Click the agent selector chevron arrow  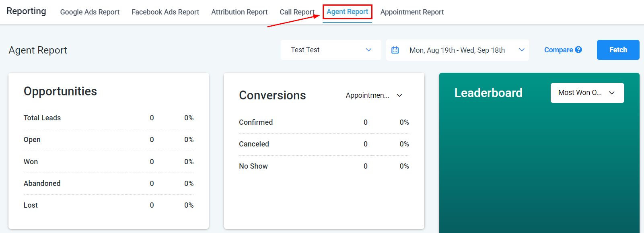[x=368, y=50]
